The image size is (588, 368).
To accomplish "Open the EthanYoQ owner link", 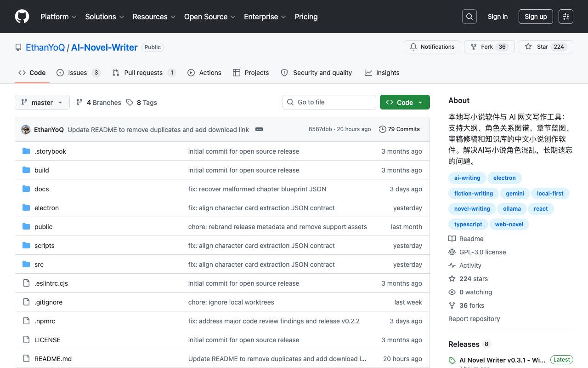I will [x=45, y=47].
